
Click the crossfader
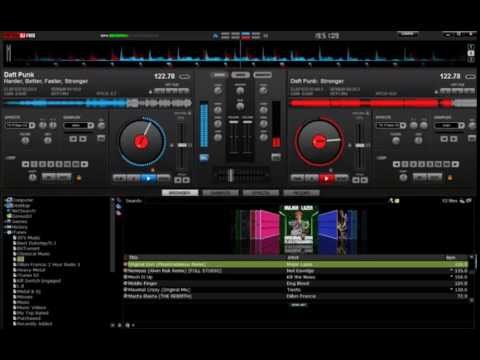click(x=230, y=175)
